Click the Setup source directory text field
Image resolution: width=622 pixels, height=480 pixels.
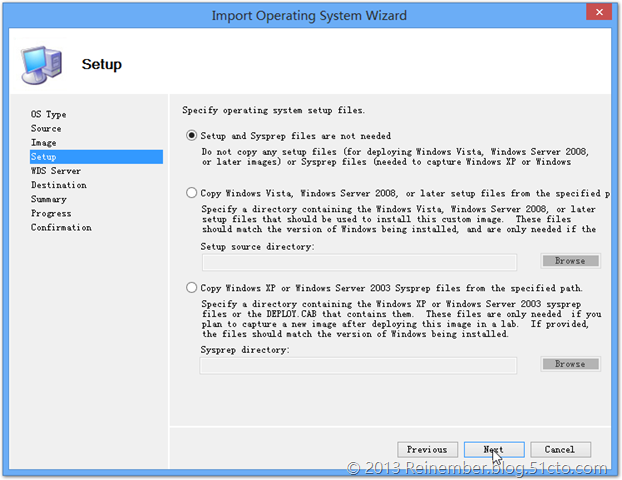(x=359, y=262)
